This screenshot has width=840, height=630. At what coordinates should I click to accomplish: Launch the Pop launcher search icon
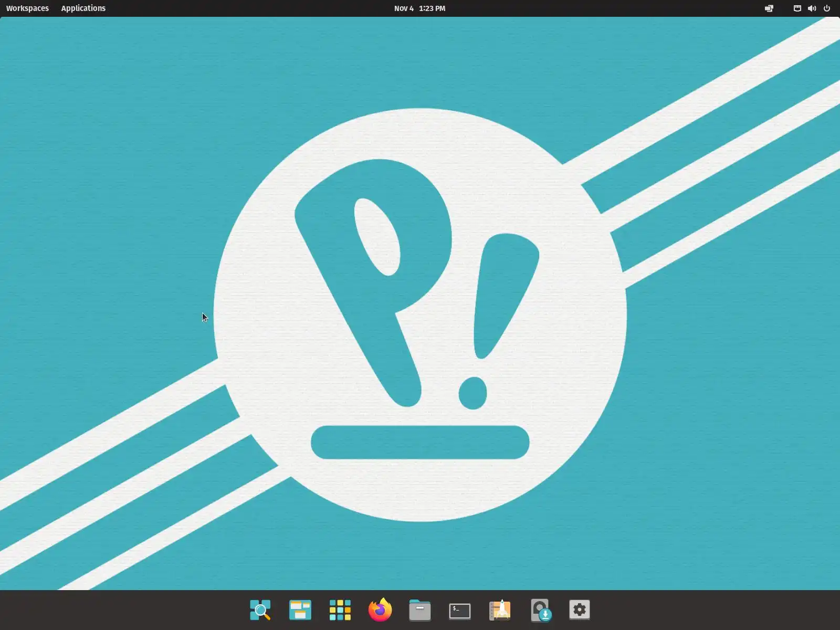(x=260, y=610)
